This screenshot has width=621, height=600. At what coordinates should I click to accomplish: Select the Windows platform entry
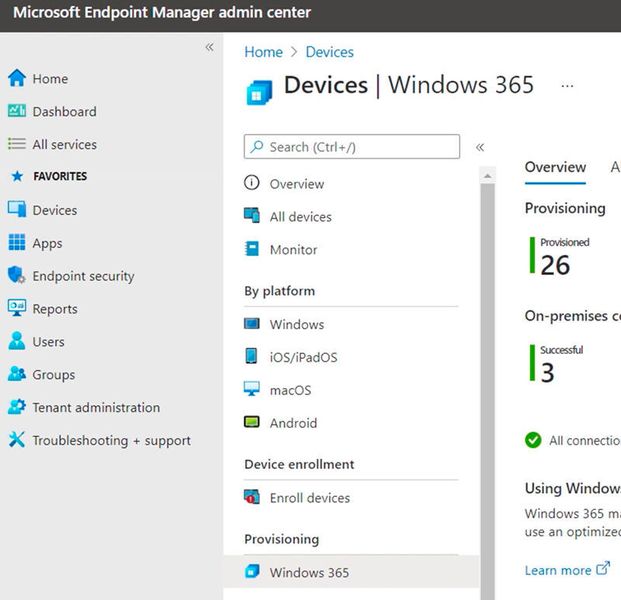click(297, 324)
